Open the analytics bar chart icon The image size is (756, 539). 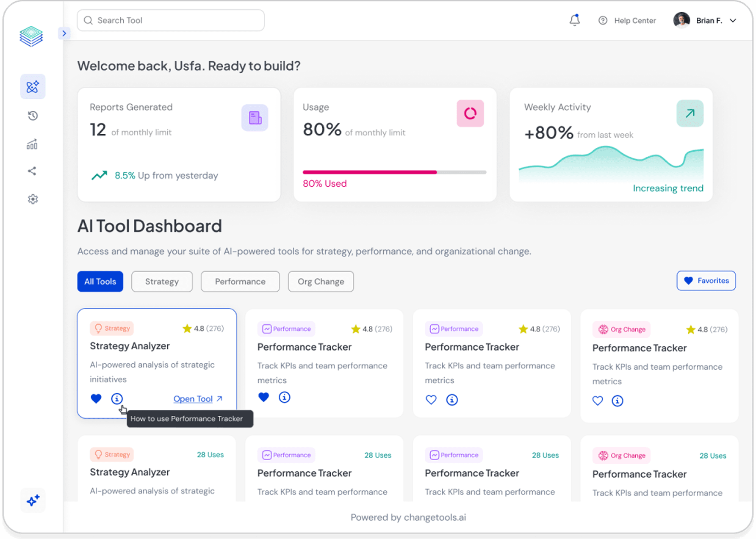[x=33, y=144]
